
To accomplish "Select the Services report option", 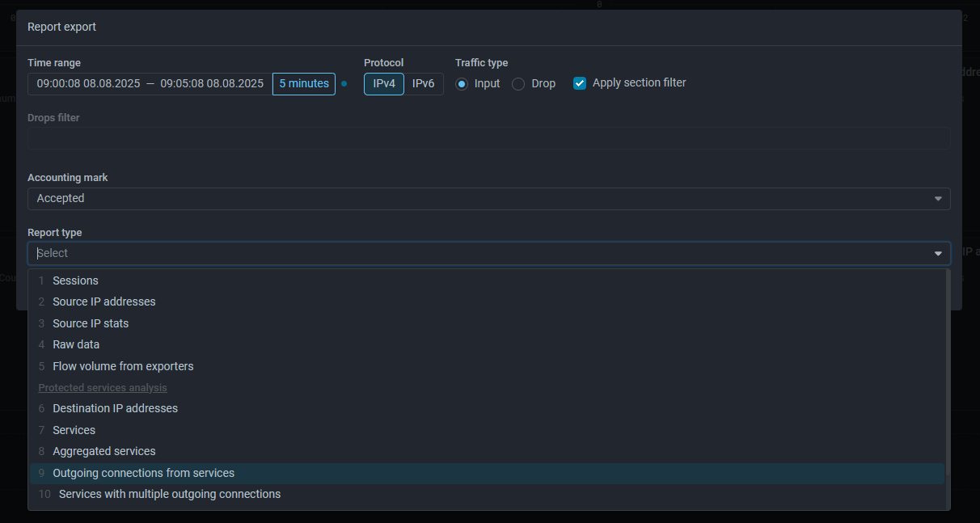I will [74, 430].
